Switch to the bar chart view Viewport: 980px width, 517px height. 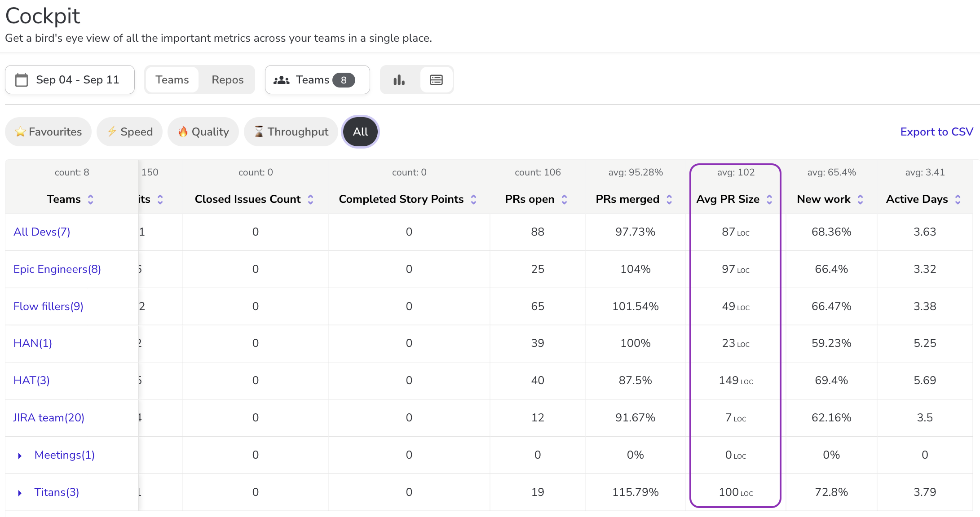tap(399, 80)
